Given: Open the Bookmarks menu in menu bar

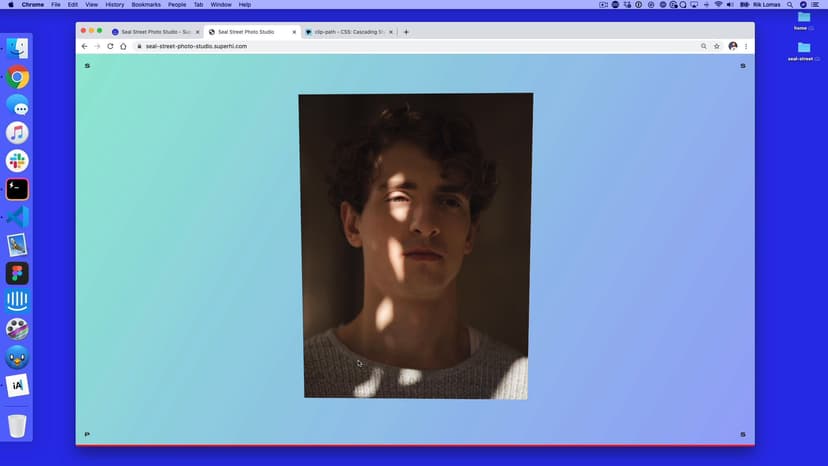Looking at the screenshot, I should [x=146, y=5].
